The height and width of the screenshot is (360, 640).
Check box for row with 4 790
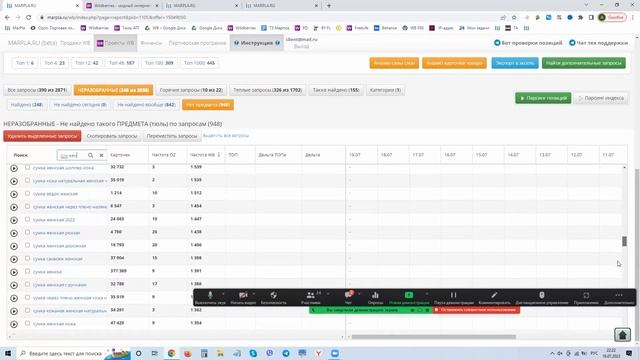click(27, 232)
